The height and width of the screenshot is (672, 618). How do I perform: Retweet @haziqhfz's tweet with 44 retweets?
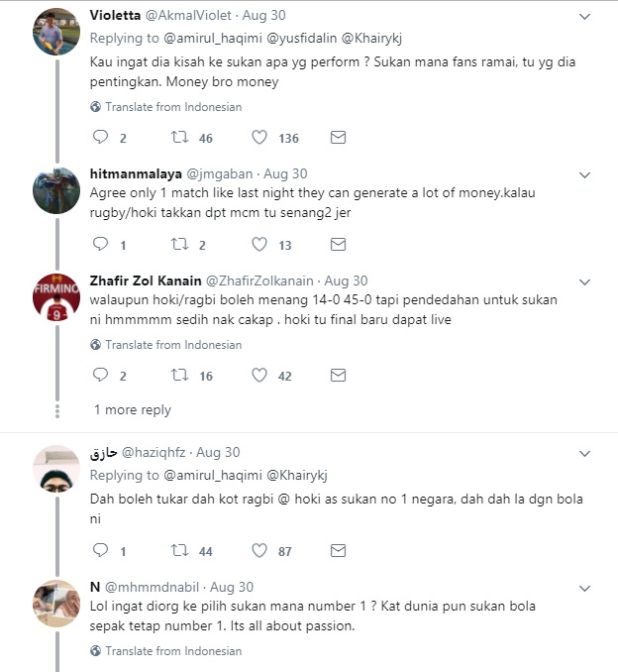(x=179, y=550)
